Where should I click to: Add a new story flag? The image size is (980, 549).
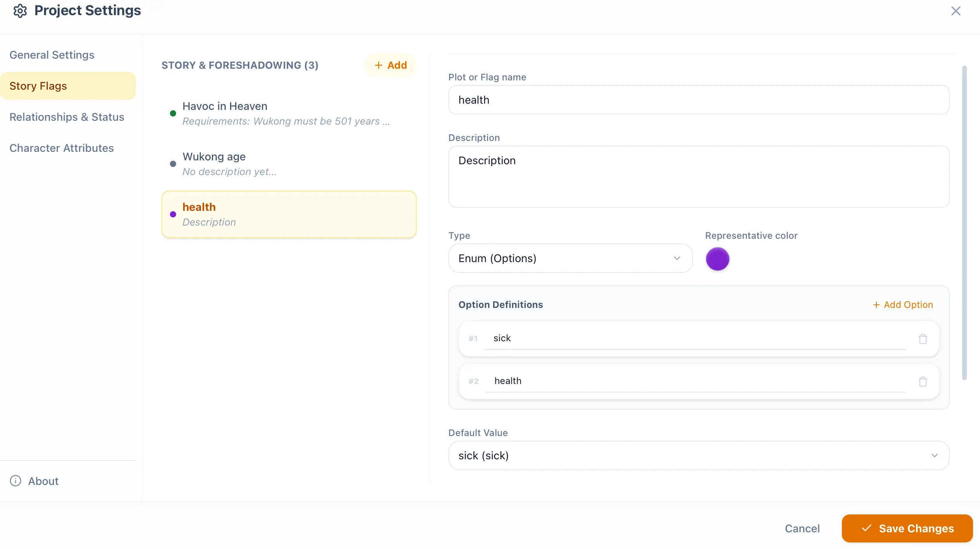[x=390, y=65]
